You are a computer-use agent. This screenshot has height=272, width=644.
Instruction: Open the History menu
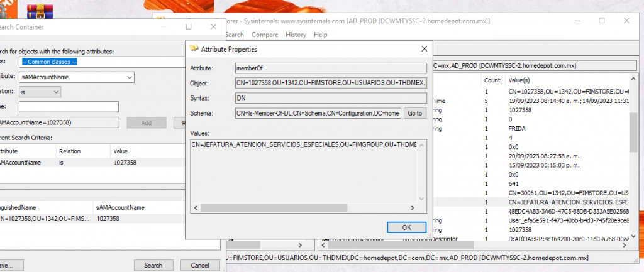coord(296,35)
